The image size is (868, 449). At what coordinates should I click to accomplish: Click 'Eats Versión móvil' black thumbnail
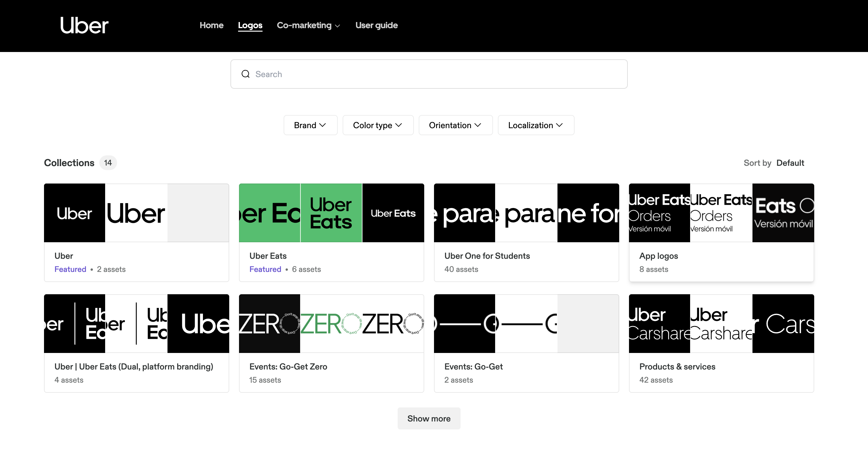tap(783, 213)
